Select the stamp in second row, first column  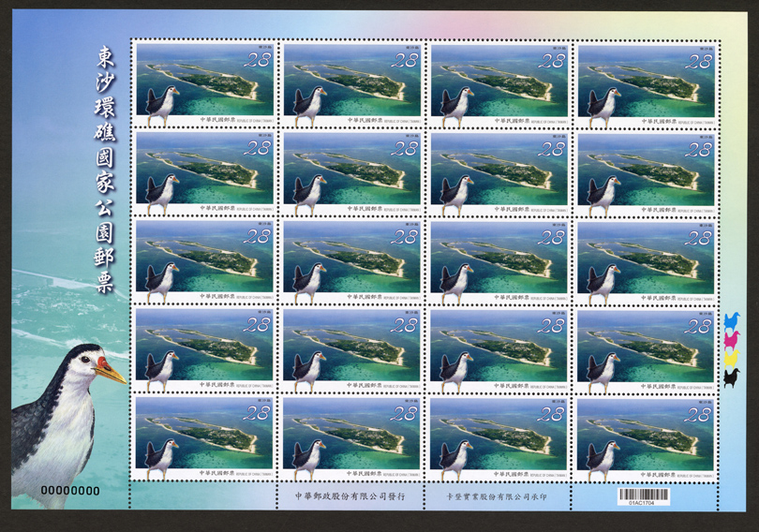tap(205, 173)
